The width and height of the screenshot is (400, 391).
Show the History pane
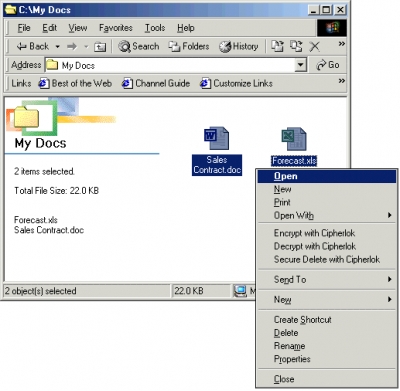click(x=239, y=46)
